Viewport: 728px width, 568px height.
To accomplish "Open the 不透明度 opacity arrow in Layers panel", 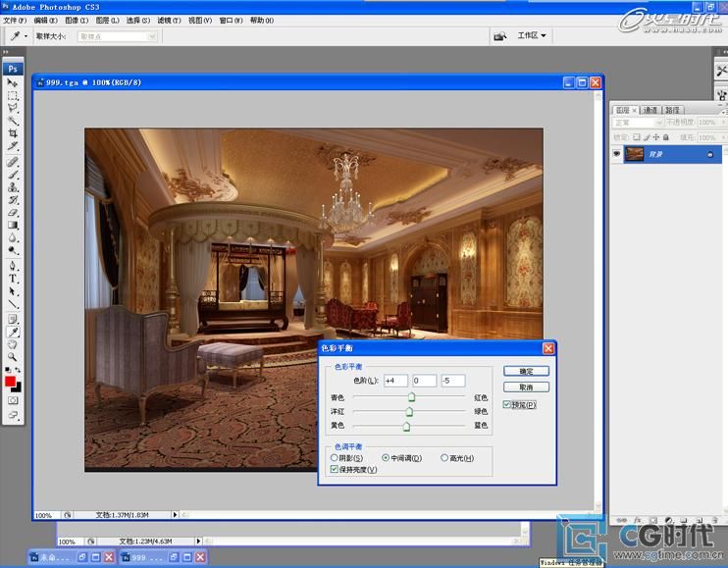I will point(723,123).
